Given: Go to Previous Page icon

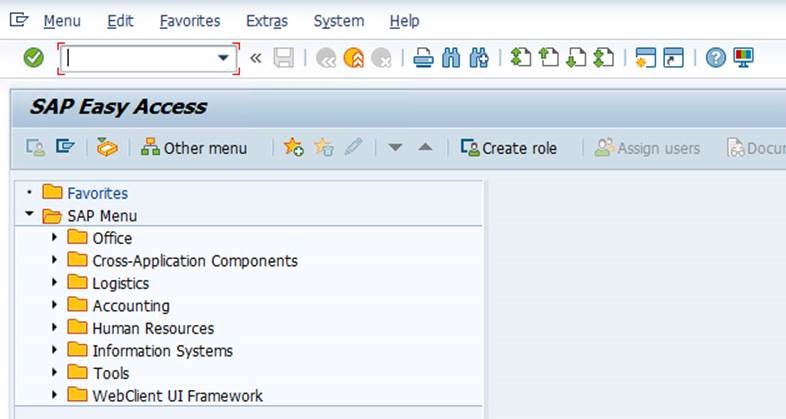Looking at the screenshot, I should click(x=548, y=57).
